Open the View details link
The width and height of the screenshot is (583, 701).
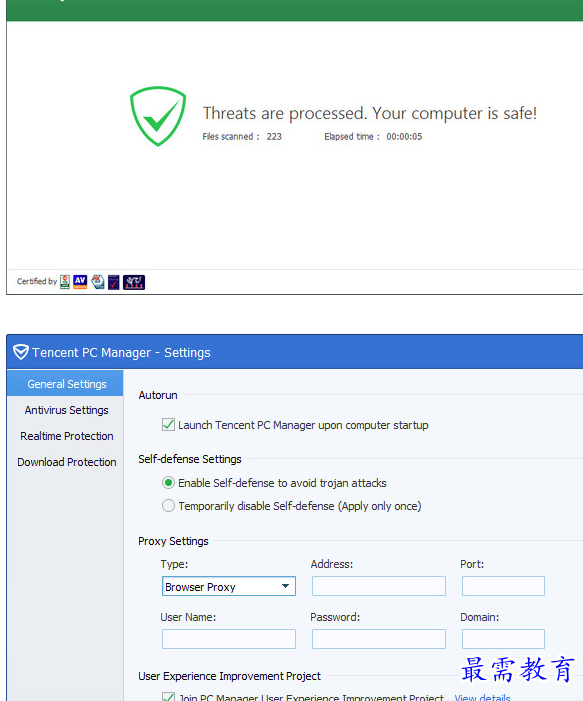pos(482,697)
